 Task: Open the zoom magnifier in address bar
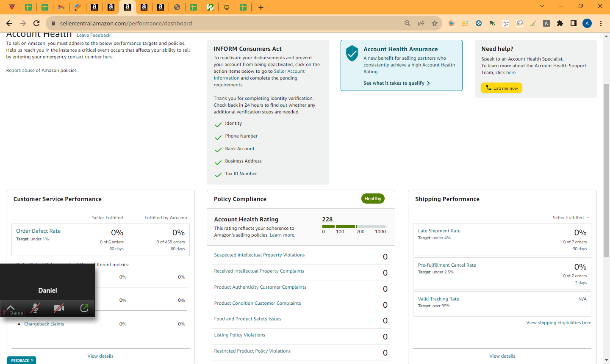pyautogui.click(x=408, y=23)
